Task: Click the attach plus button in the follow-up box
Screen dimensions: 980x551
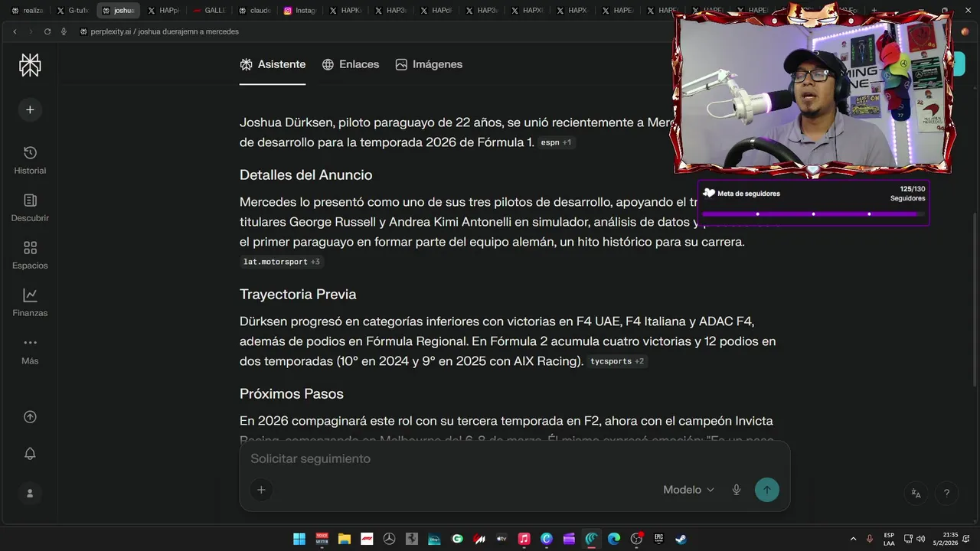Action: [x=261, y=490]
